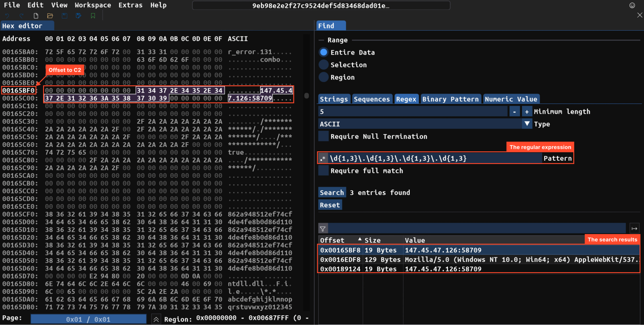Choose the Selection range radio button
The image size is (644, 325).
click(324, 65)
